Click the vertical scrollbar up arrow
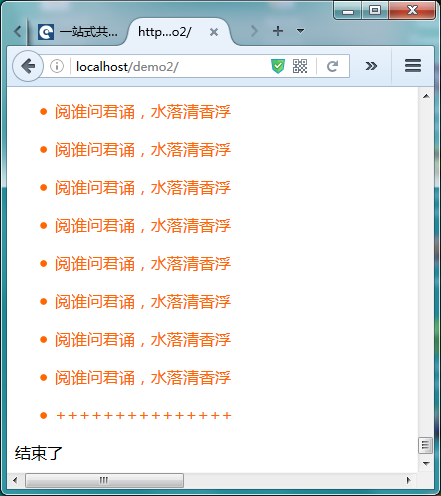Image resolution: width=441 pixels, height=496 pixels. click(x=426, y=96)
